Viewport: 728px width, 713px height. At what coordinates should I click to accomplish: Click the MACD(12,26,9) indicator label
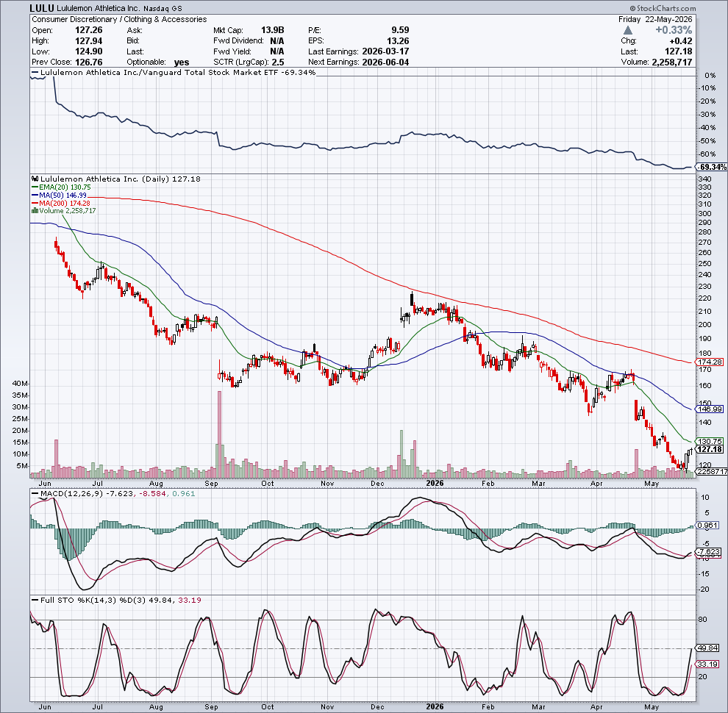click(72, 493)
